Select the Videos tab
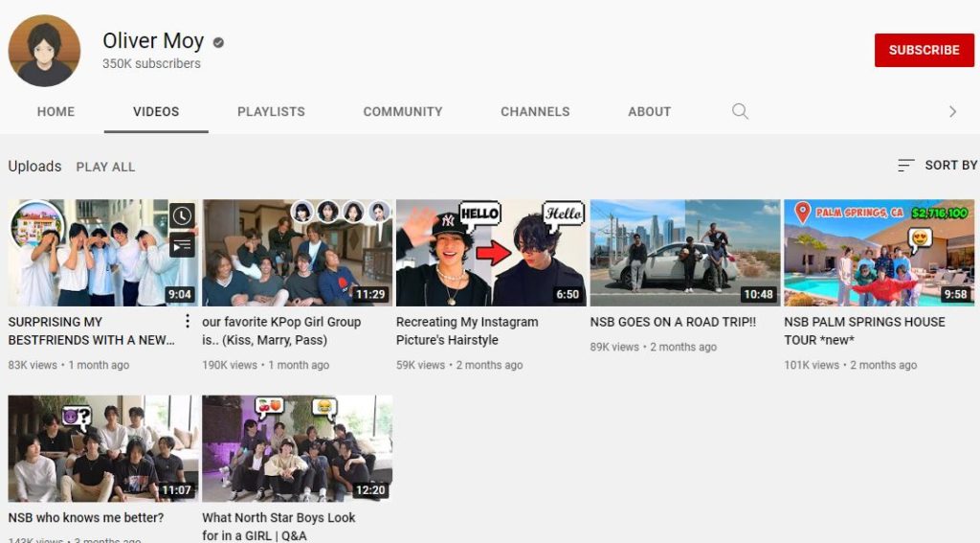Screen dimensions: 980x543 coord(156,111)
